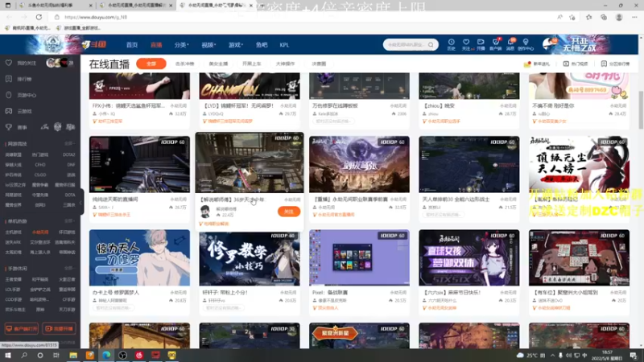This screenshot has height=362, width=644.
Task: Open the browser profile icon
Action: click(619, 17)
